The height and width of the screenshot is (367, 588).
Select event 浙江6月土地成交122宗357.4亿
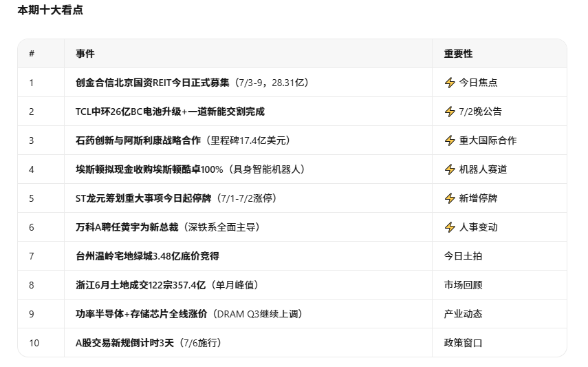(140, 285)
